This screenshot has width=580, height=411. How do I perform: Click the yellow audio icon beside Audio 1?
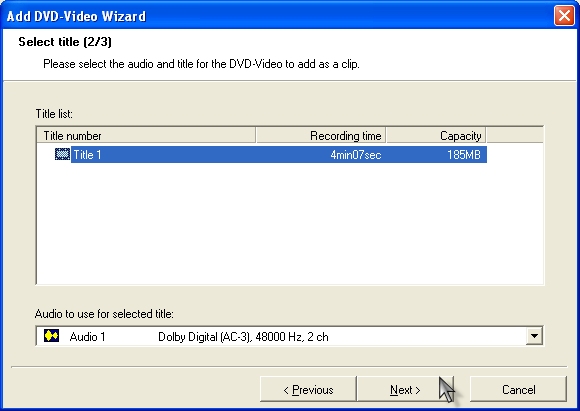pos(51,336)
